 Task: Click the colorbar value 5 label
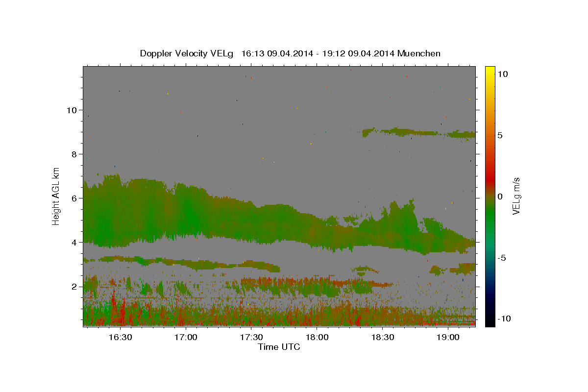(500, 135)
